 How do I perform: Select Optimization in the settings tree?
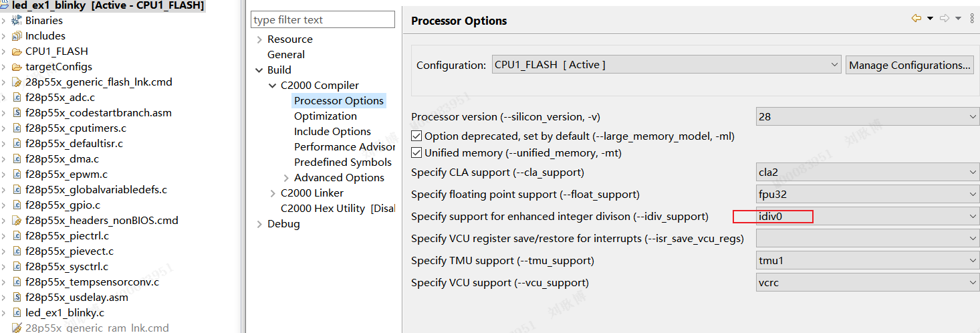(326, 116)
